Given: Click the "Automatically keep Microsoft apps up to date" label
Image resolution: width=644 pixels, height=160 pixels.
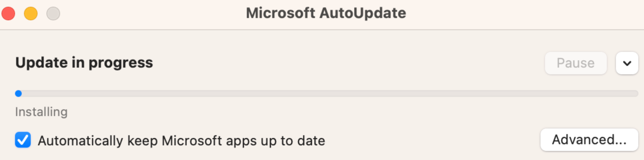Looking at the screenshot, I should tap(181, 141).
